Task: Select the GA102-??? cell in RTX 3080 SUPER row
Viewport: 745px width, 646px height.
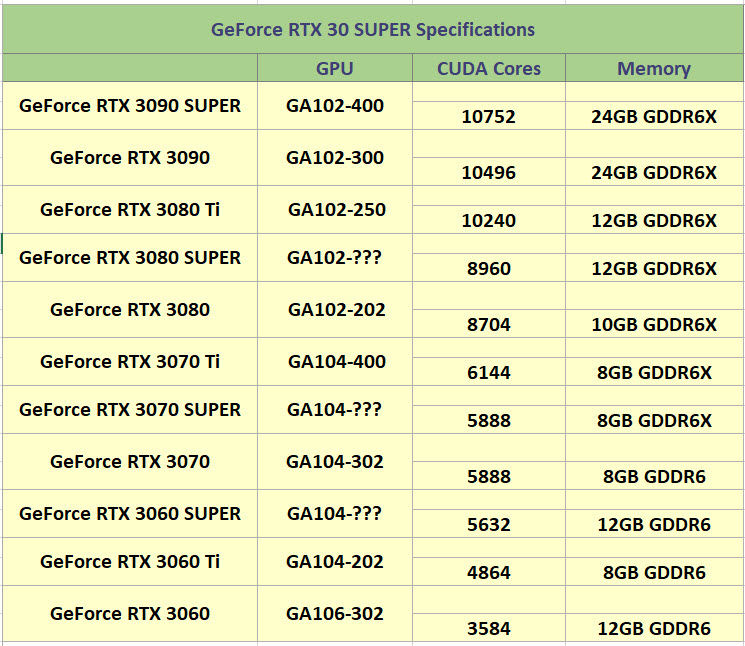Action: tap(334, 257)
